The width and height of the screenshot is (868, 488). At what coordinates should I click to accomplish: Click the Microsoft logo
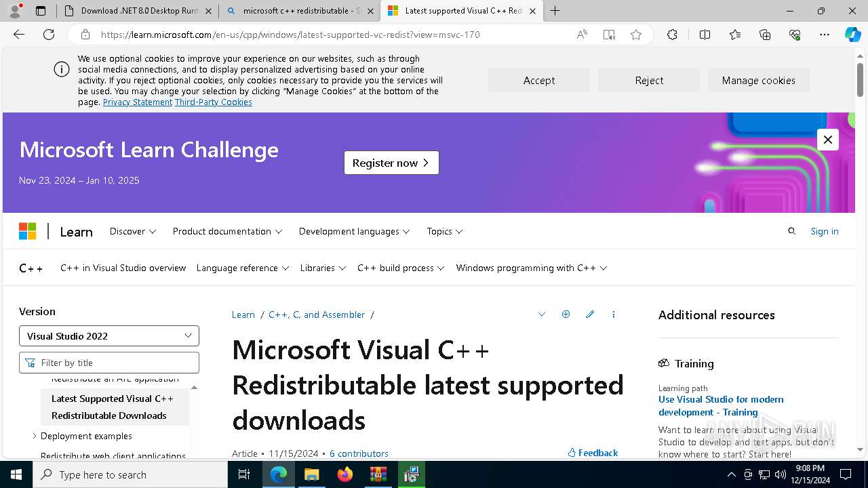[27, 231]
